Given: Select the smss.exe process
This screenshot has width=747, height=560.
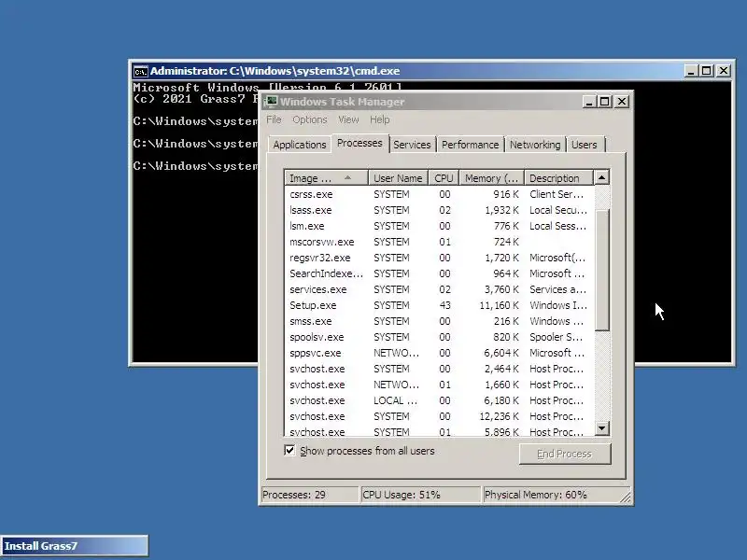Looking at the screenshot, I should coord(439,321).
